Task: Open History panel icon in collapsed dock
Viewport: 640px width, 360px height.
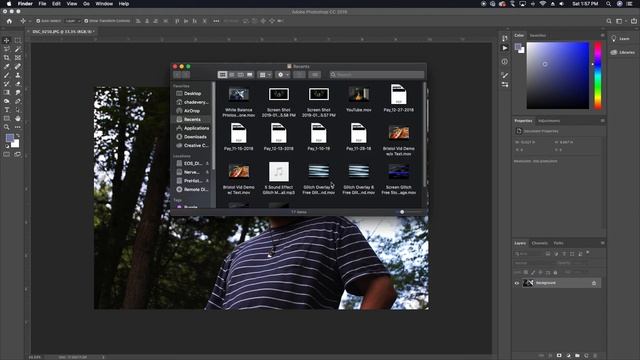Action: [505, 38]
